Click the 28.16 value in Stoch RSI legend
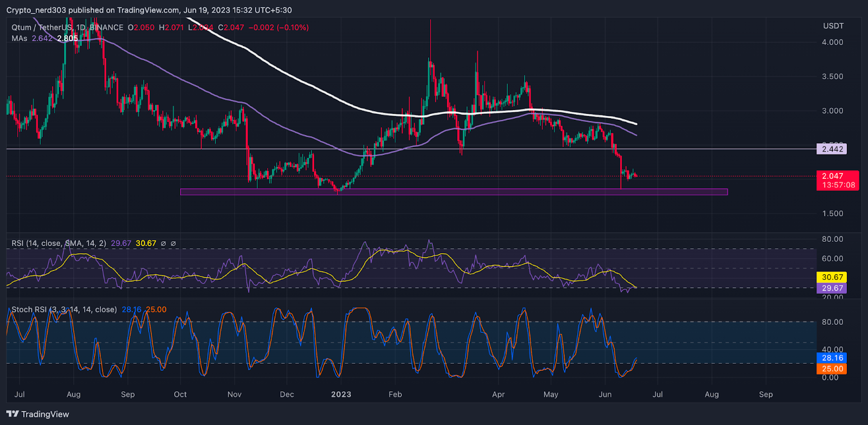868x425 pixels. 131,310
